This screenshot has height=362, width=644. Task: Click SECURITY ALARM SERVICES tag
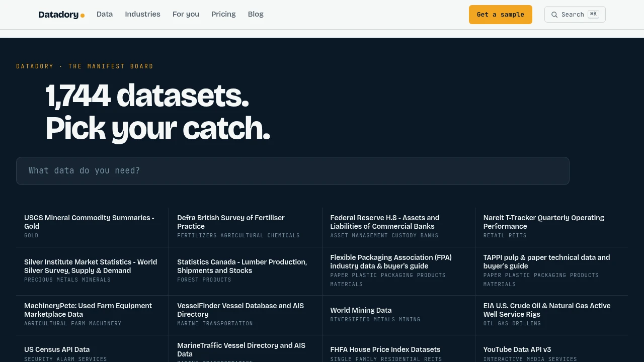pos(66,359)
